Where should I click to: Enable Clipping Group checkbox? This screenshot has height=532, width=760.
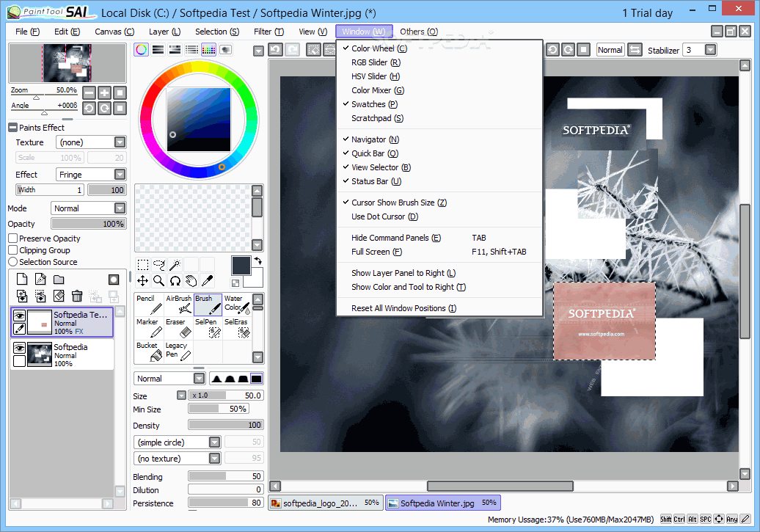(13, 249)
